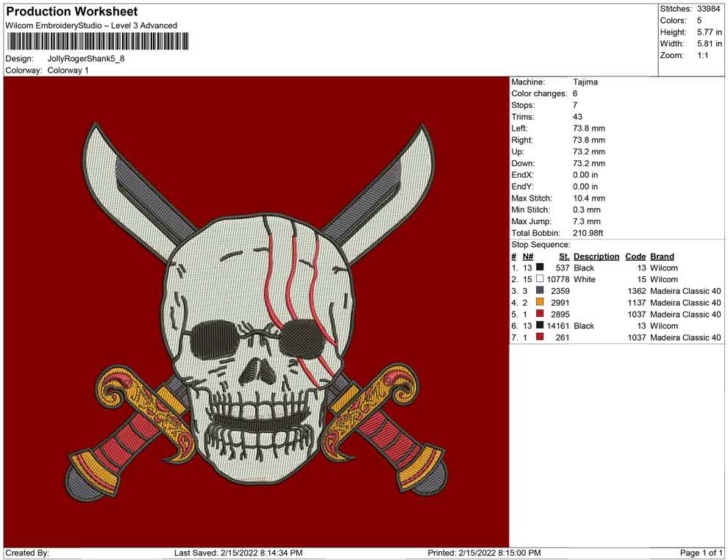The width and height of the screenshot is (728, 560).
Task: Click the Up value '73.2 mm'
Action: [589, 151]
